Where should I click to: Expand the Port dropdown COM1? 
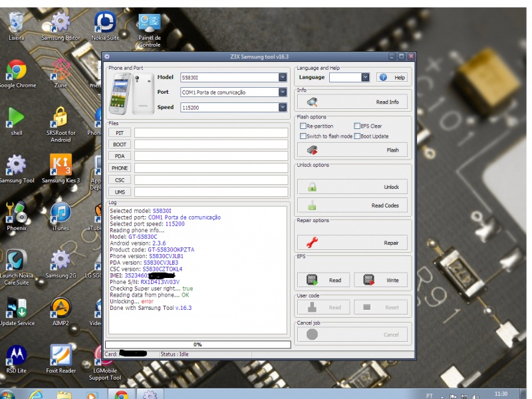283,92
